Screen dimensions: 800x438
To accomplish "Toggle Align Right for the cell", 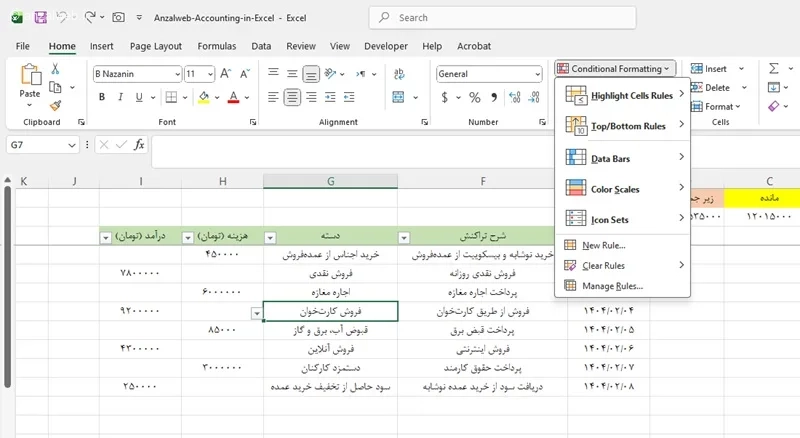I will 311,97.
